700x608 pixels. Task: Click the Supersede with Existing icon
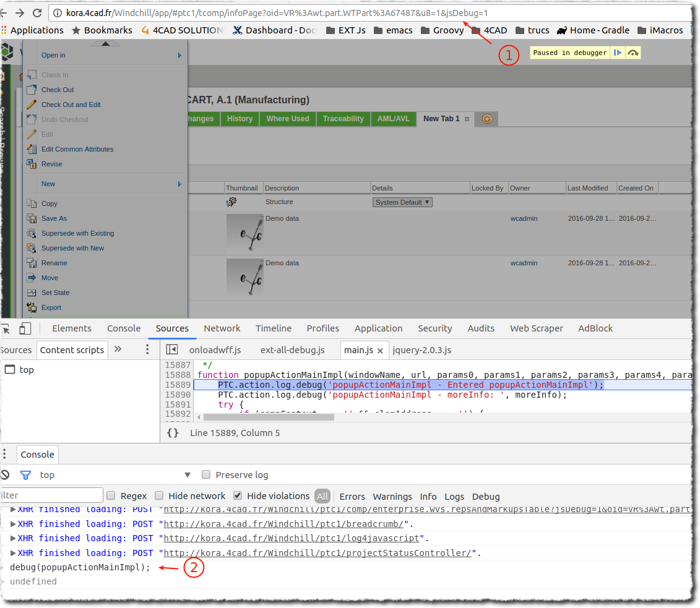[31, 233]
